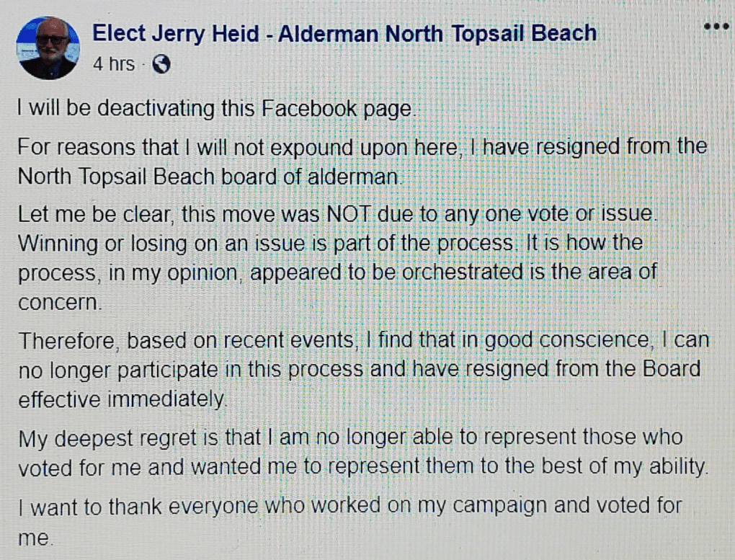Click the phrase "effective immediately"
Image resolution: width=735 pixels, height=560 pixels.
point(122,400)
